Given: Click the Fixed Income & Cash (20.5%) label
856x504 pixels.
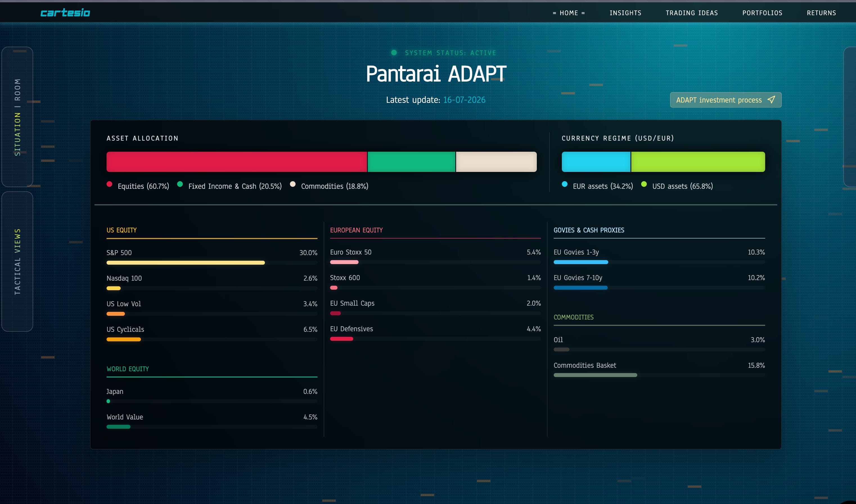Looking at the screenshot, I should click(x=235, y=186).
